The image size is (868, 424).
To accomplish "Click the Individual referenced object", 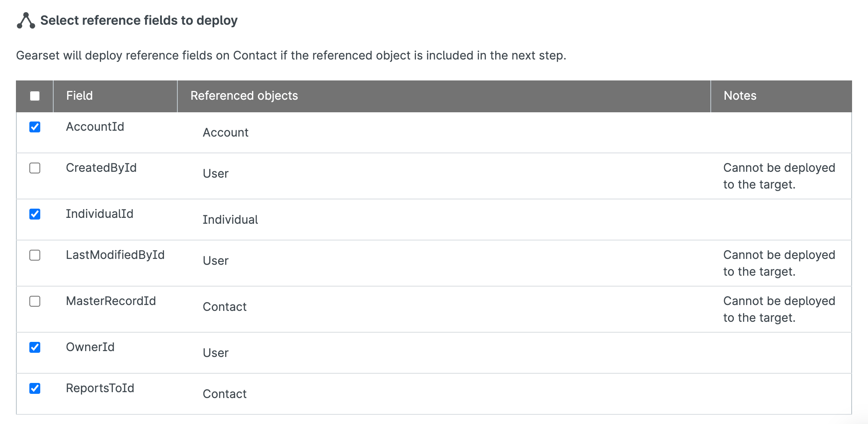I will tap(230, 220).
